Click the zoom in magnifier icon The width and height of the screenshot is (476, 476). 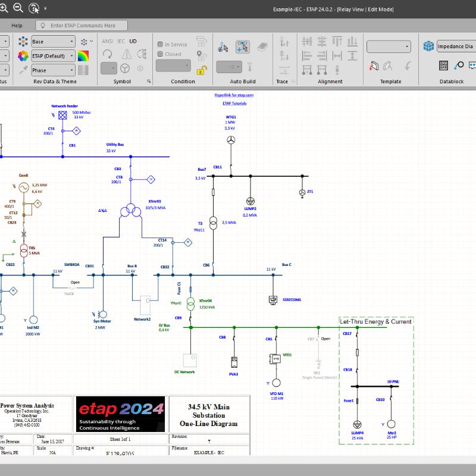point(3,8)
